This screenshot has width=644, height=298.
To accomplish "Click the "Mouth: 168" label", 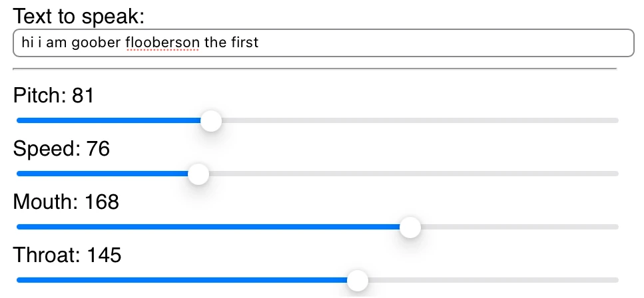I will (66, 201).
